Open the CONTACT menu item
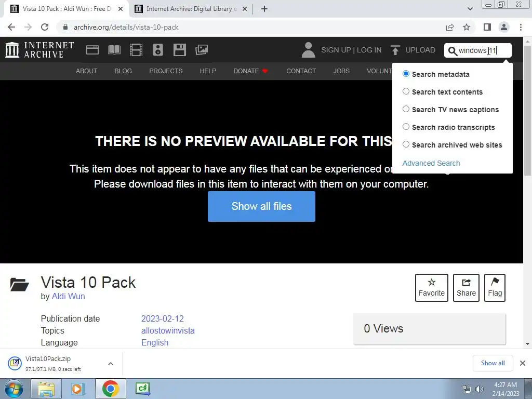The image size is (532, 399). pos(301,71)
